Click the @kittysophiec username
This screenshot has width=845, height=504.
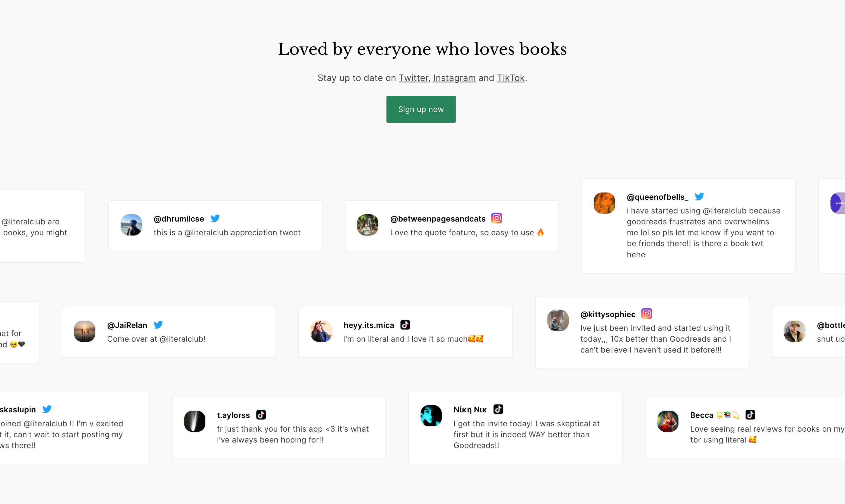[607, 315]
